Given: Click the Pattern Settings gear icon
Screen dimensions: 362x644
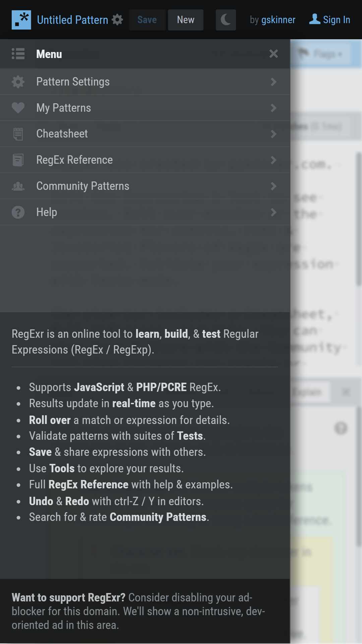Looking at the screenshot, I should (18, 82).
